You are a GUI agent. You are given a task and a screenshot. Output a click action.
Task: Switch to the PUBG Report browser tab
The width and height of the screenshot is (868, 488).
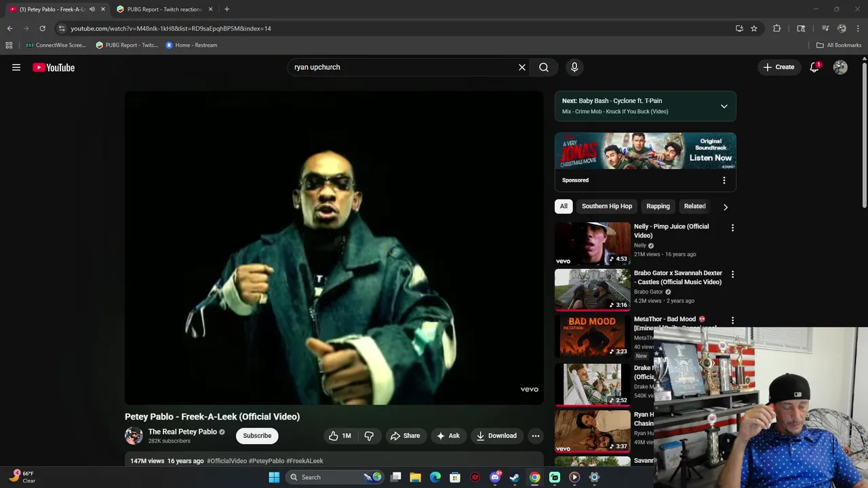point(163,9)
